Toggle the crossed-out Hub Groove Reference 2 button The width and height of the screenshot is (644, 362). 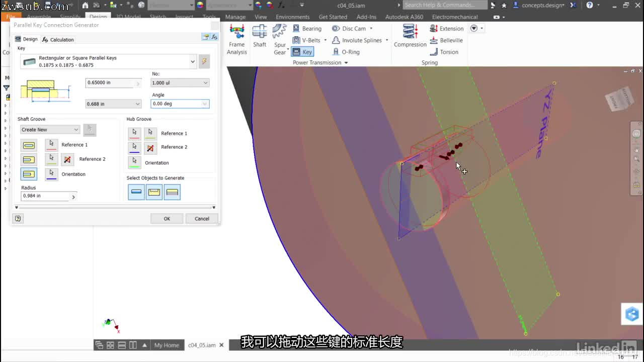150,147
